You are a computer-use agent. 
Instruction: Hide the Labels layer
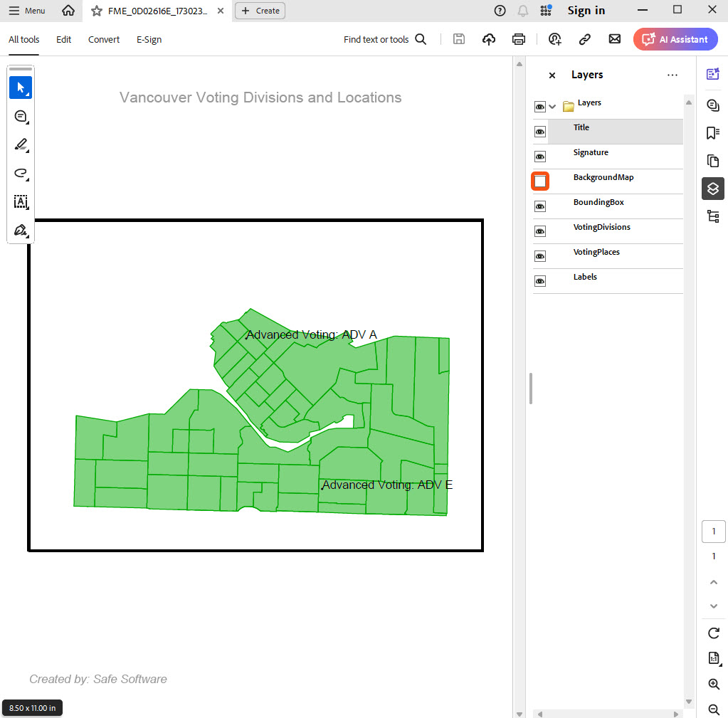(540, 281)
